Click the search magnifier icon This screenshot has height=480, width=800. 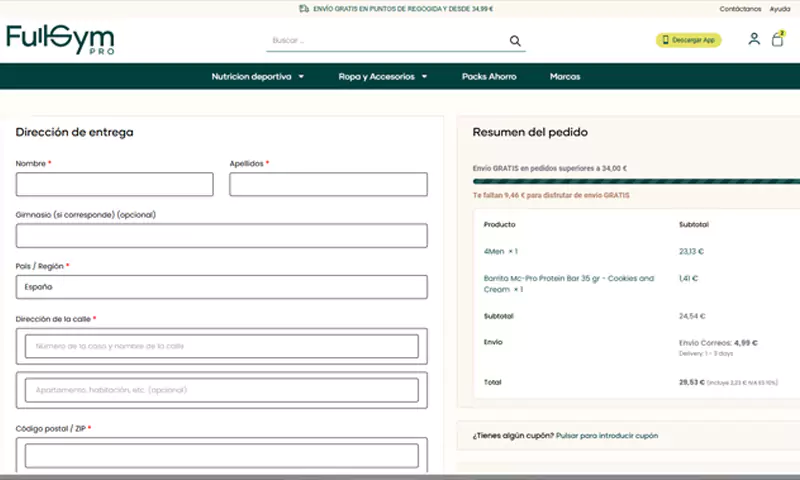515,41
